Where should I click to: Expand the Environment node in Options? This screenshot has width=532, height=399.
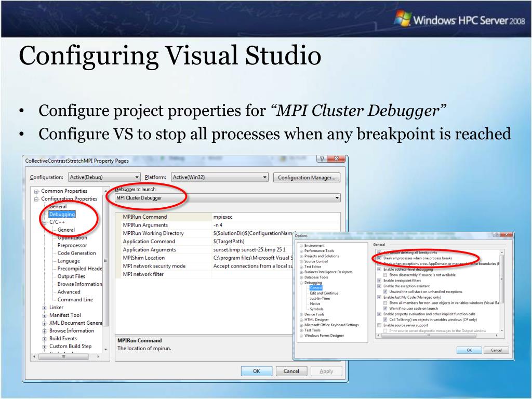click(301, 246)
